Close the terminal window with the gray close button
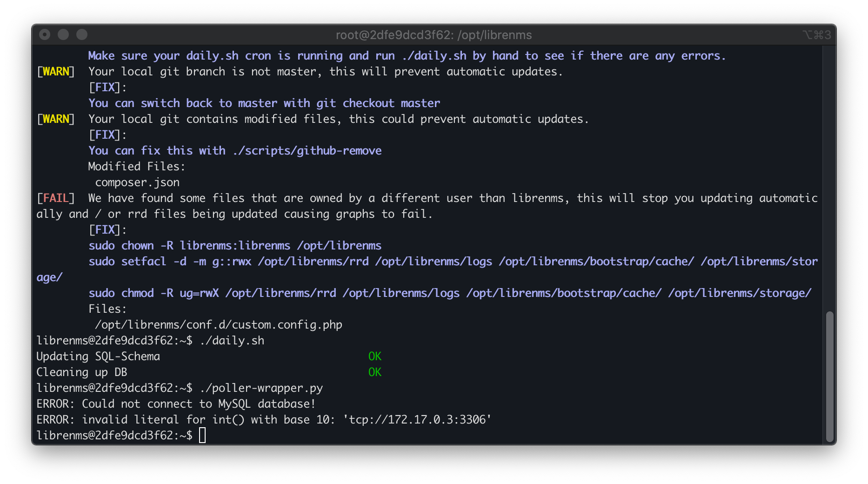The width and height of the screenshot is (868, 484). coord(45,34)
